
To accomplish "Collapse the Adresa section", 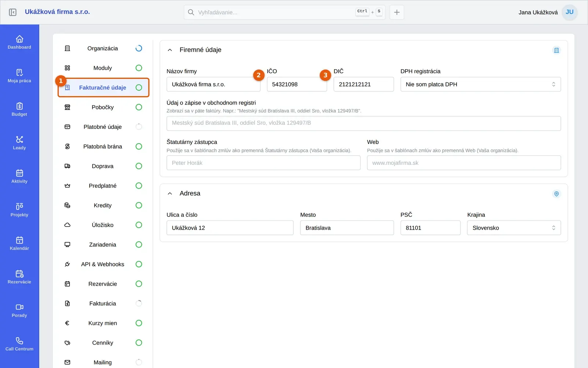I will (x=170, y=194).
